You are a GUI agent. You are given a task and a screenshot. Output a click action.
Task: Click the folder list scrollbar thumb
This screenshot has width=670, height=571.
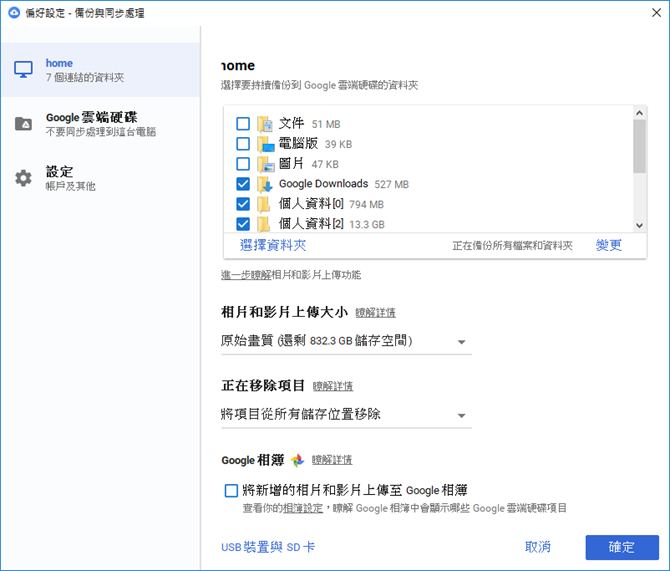640,146
